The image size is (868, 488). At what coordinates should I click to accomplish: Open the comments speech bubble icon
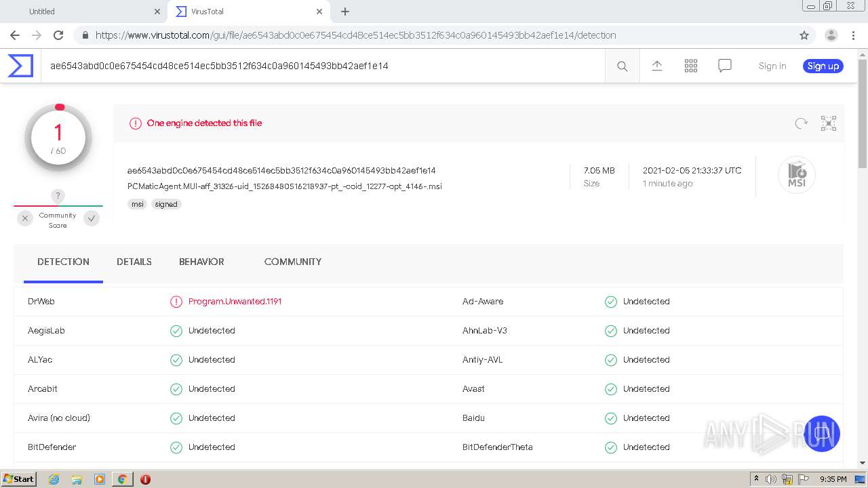724,66
